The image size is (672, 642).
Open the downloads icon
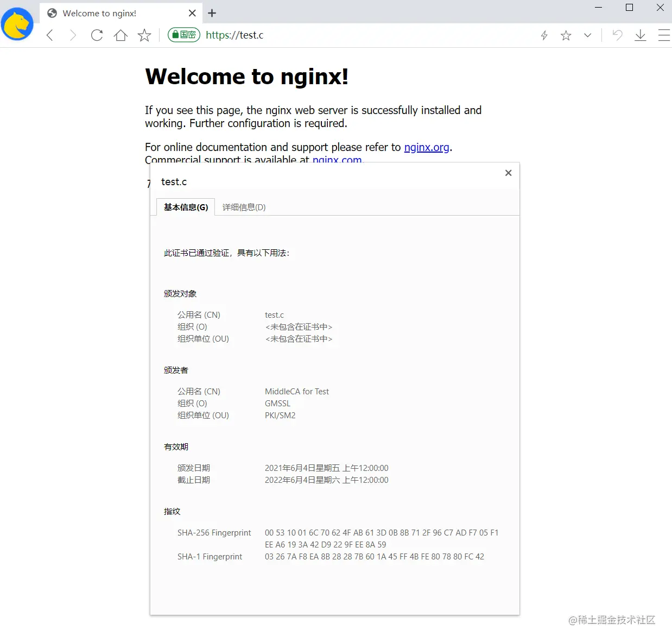pos(641,35)
